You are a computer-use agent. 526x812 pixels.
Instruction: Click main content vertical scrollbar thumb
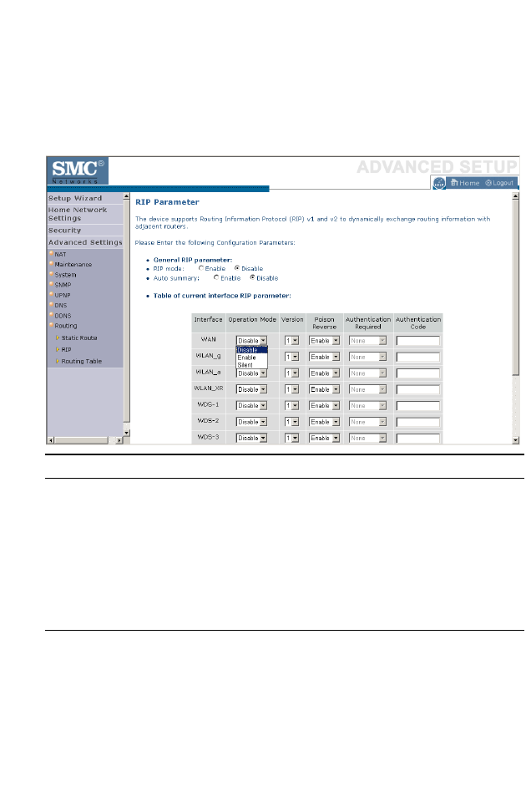516,287
